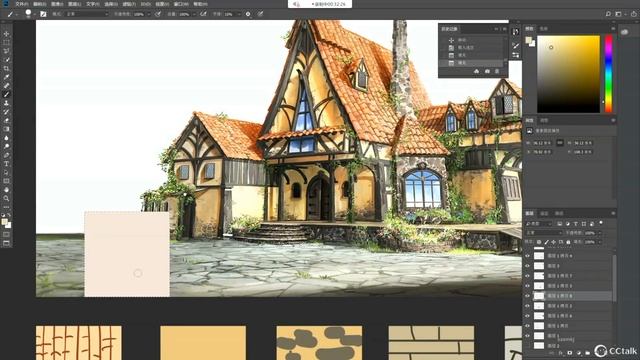
Task: Click the foreground color swatch in Color panel
Action: [529, 40]
